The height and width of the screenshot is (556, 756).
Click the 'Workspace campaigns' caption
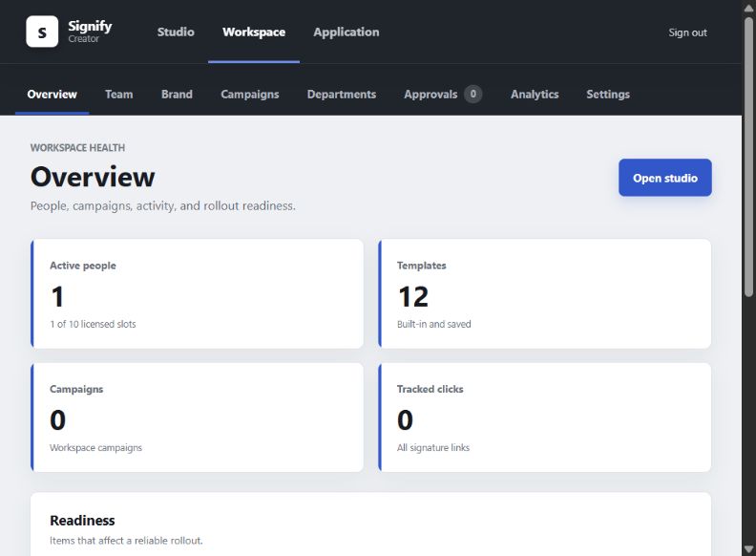(x=96, y=448)
